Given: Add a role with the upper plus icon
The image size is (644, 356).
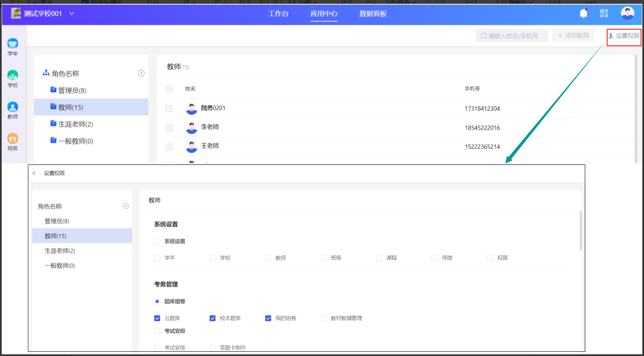Looking at the screenshot, I should (x=141, y=73).
